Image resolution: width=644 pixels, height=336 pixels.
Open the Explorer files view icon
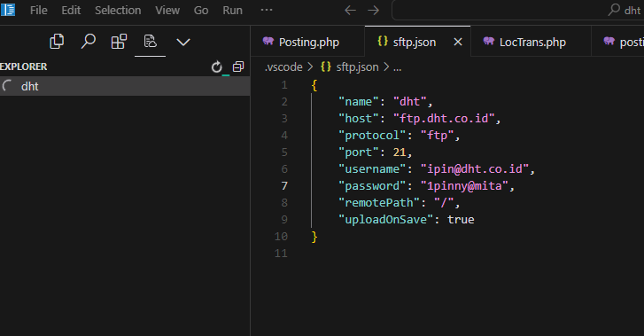tap(57, 42)
